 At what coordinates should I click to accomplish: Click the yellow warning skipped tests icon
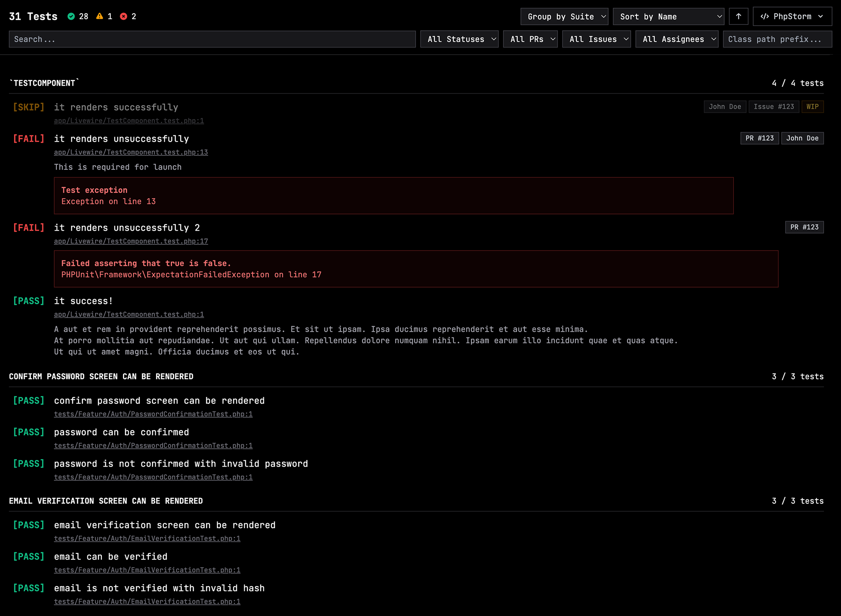point(99,17)
